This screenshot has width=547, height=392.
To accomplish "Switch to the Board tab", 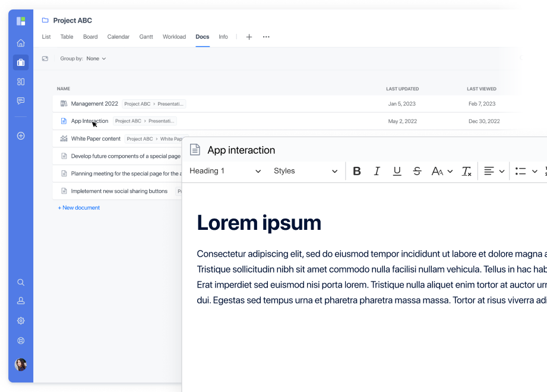I will (90, 37).
